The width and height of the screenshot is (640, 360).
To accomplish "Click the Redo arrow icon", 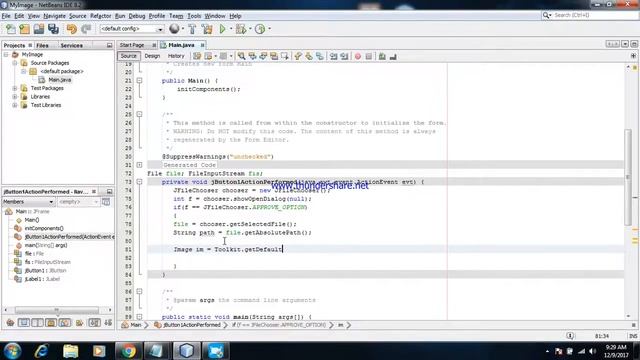I will (86, 29).
